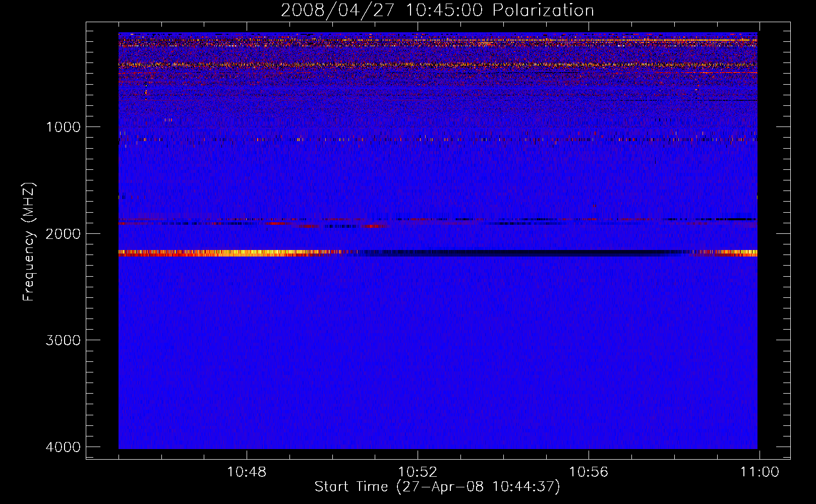The width and height of the screenshot is (816, 504).
Task: Click the bright yellow band near 2200 MHz
Action: click(227, 253)
